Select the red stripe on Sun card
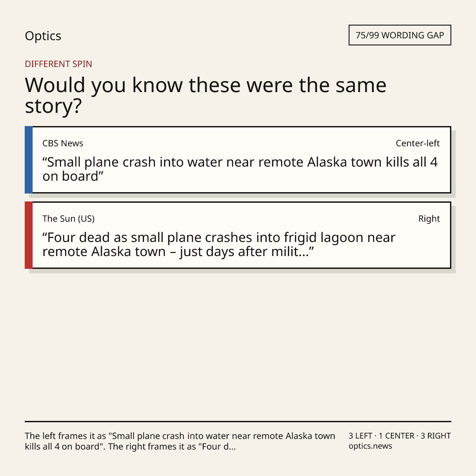This screenshot has height=476, width=476. point(29,235)
